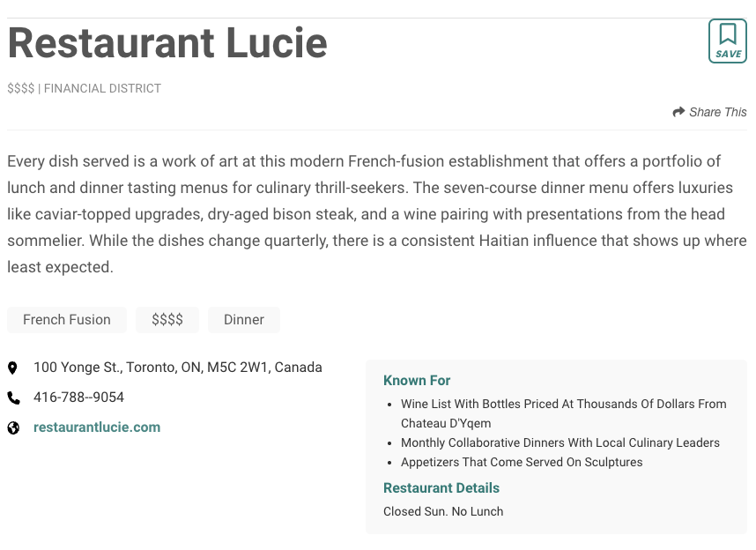Click the 100 Yonge St. address
Viewport: 756px width, 550px height.
tap(178, 368)
